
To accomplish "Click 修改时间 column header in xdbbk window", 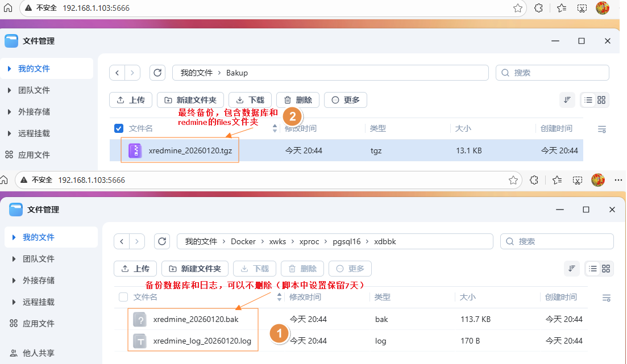I will pos(305,297).
